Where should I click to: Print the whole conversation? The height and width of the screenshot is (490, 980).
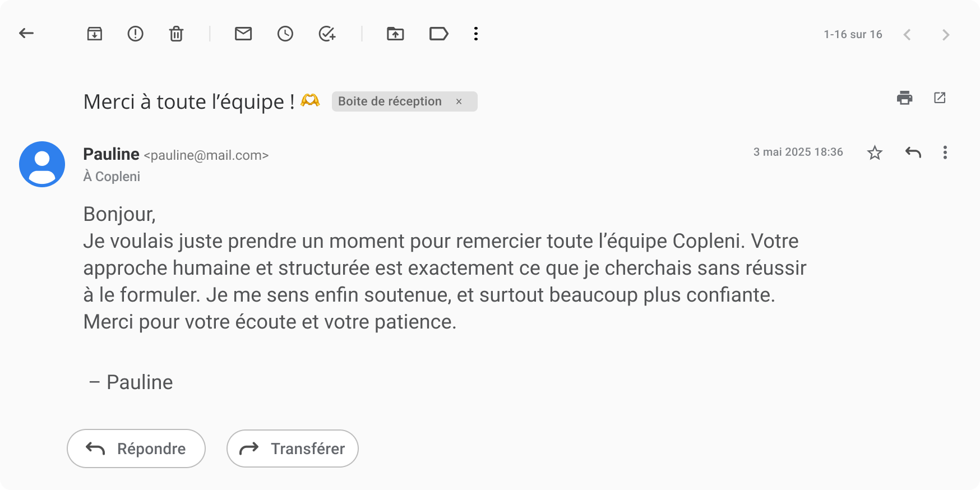pos(904,98)
